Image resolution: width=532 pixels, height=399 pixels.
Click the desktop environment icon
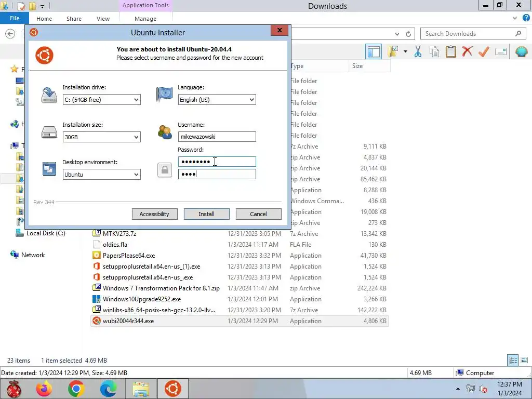point(49,169)
